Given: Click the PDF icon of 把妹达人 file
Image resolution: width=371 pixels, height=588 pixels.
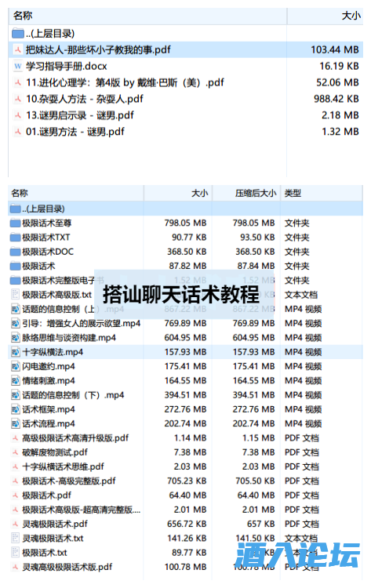Looking at the screenshot, I should tap(17, 49).
